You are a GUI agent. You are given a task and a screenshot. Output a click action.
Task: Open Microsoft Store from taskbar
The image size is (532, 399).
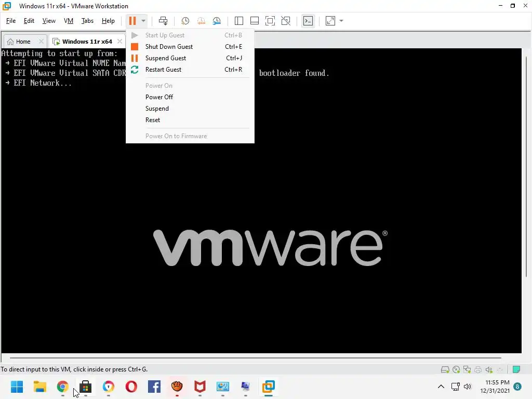86,387
